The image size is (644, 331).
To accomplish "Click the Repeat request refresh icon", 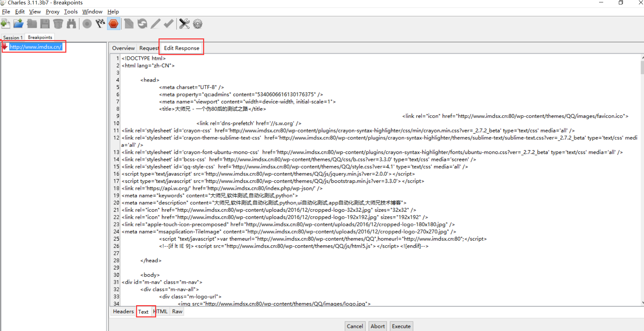I will 142,24.
